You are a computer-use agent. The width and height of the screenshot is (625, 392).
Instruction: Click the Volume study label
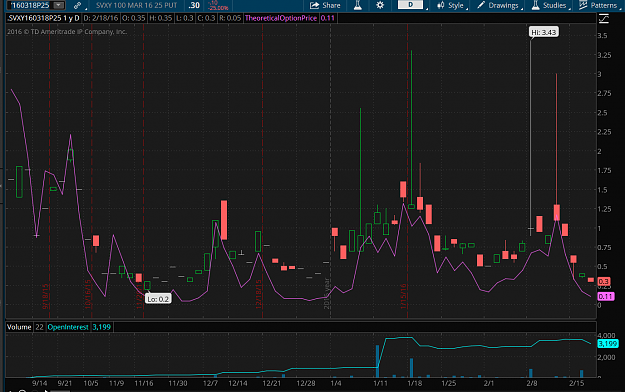pyautogui.click(x=19, y=327)
